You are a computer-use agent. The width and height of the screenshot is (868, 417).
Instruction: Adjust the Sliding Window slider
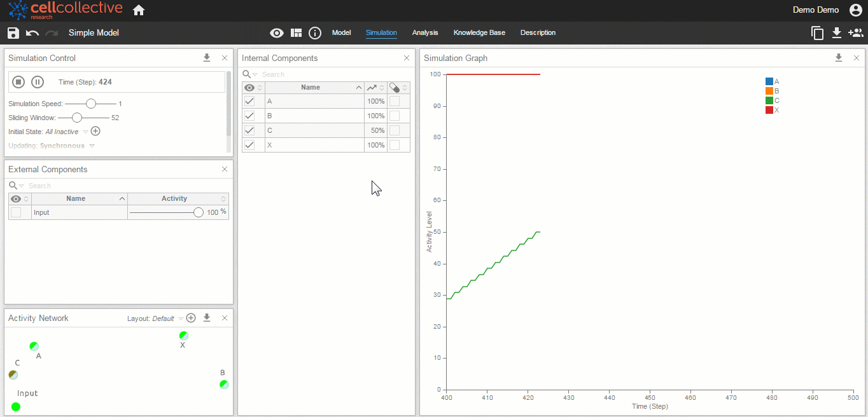(77, 118)
